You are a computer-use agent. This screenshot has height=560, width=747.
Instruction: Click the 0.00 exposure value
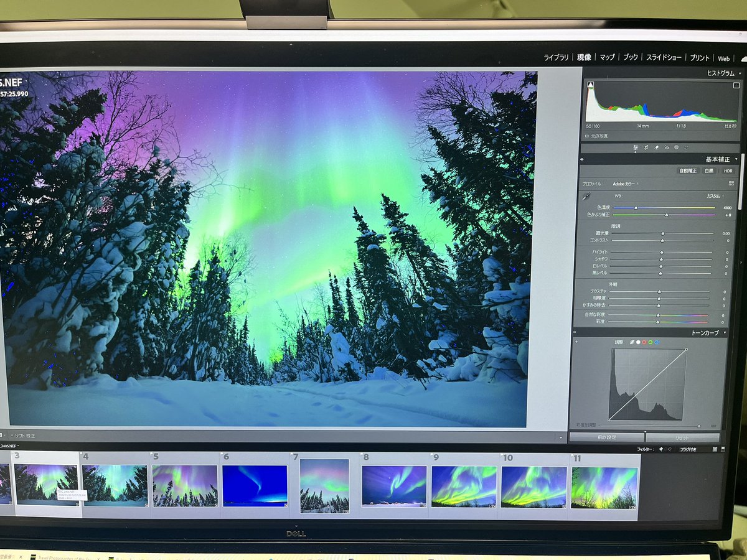click(x=726, y=233)
